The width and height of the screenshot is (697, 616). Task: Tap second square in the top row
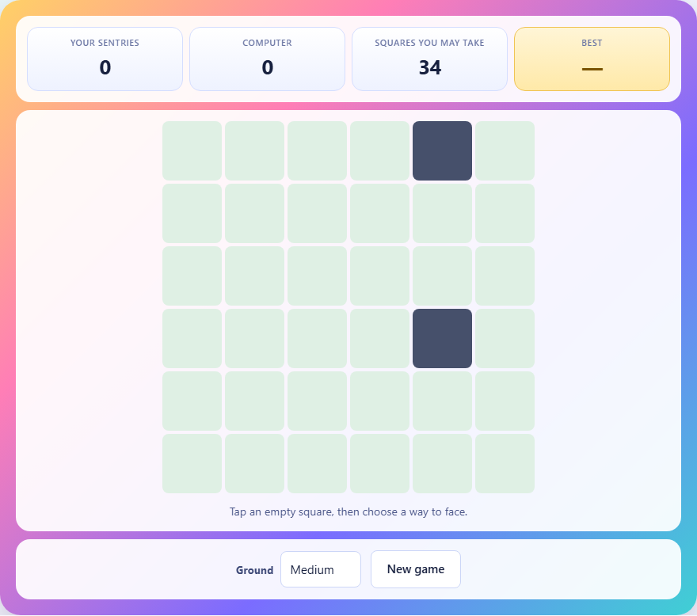[255, 150]
